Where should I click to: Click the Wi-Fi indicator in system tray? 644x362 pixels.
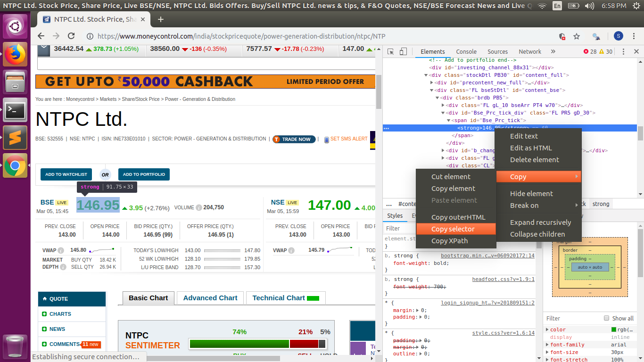(542, 6)
